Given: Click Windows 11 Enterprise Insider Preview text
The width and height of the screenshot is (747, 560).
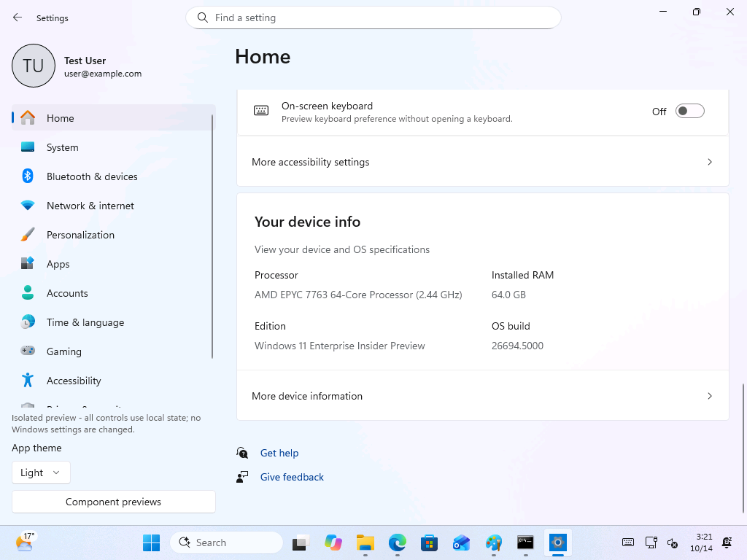Looking at the screenshot, I should [x=340, y=346].
